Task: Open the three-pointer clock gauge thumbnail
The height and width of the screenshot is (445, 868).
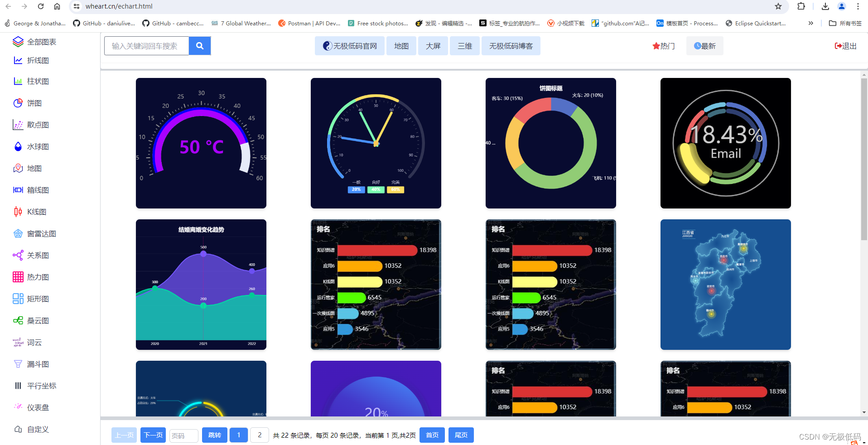Action: pyautogui.click(x=376, y=143)
